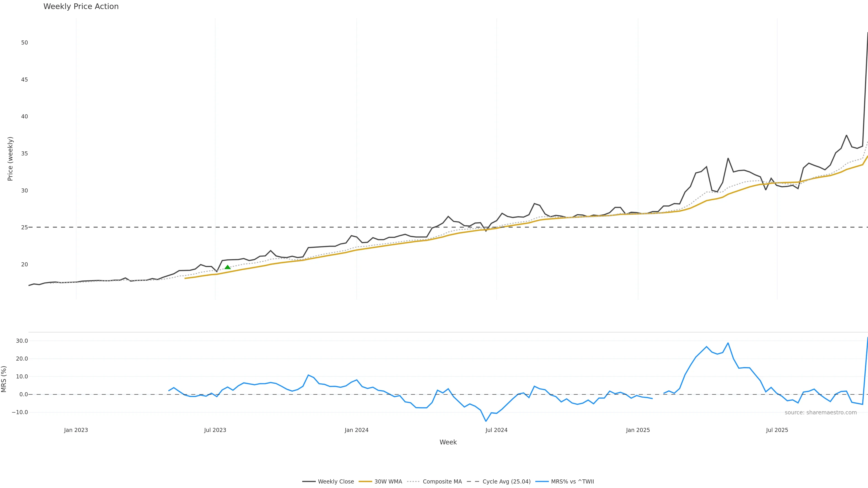868x488 pixels.
Task: Hide Composite MA series via legend label
Action: (x=442, y=482)
